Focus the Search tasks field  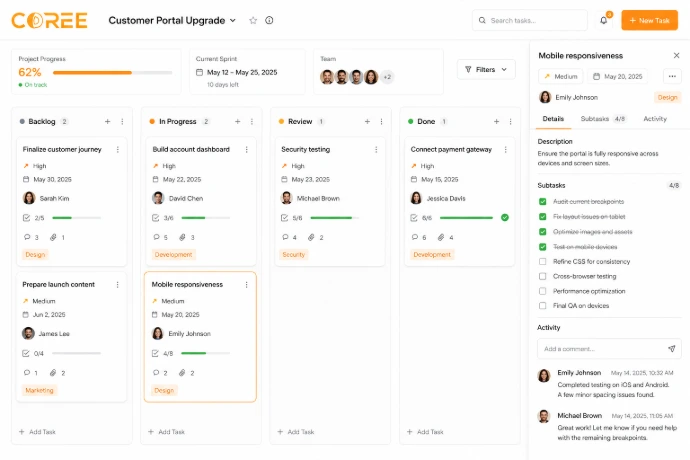click(x=530, y=20)
